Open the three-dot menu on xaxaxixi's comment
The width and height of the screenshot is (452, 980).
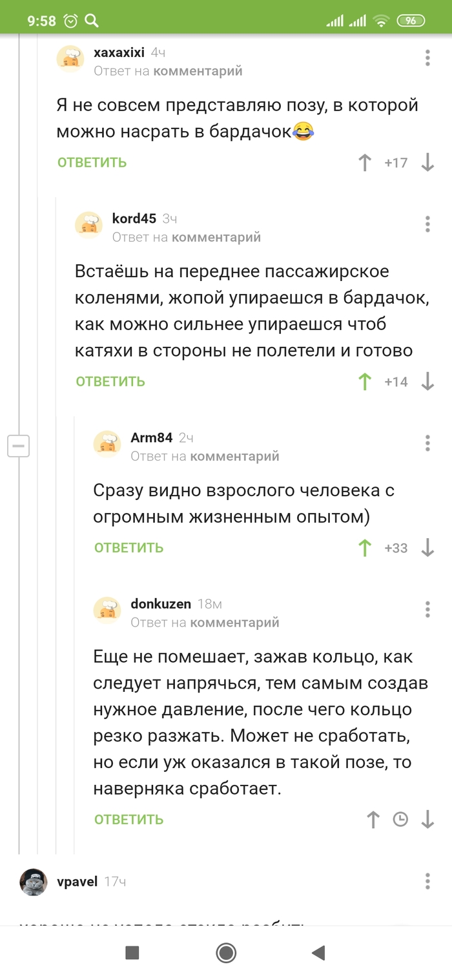pos(427,57)
